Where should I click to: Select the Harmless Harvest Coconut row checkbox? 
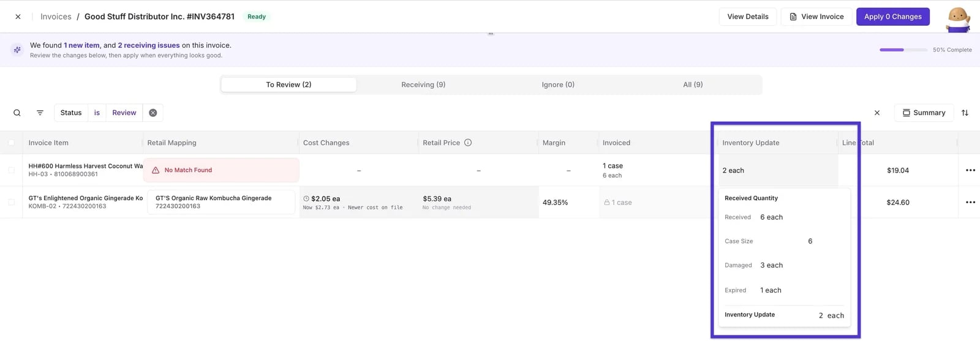(11, 170)
